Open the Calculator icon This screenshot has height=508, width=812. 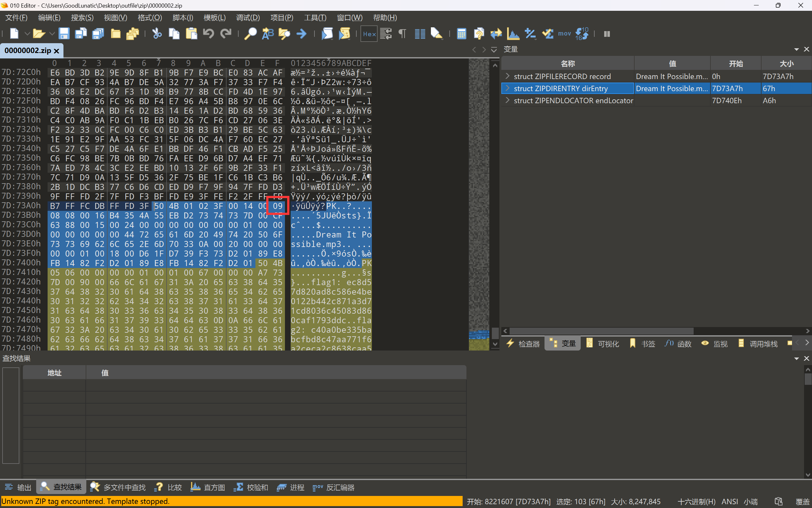pos(462,34)
